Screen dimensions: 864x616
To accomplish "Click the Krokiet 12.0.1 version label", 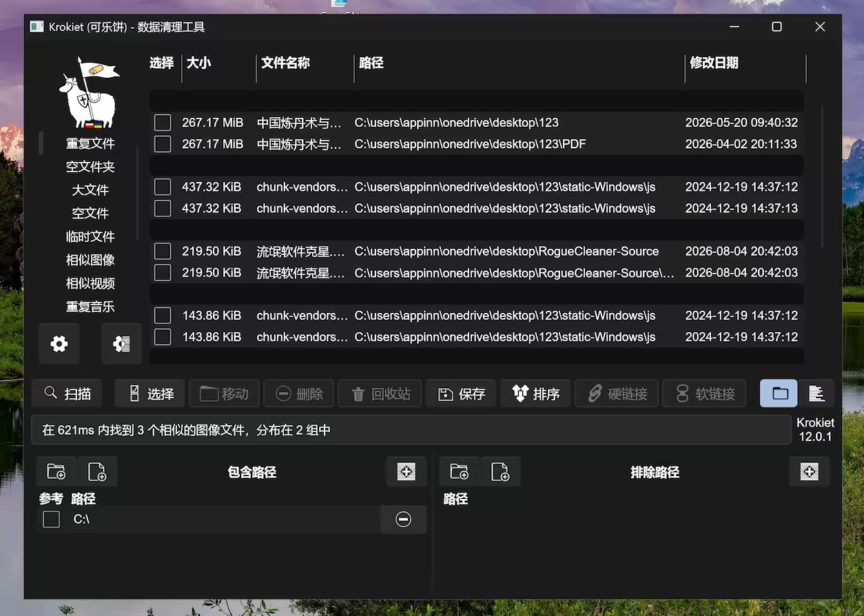I will [x=815, y=430].
